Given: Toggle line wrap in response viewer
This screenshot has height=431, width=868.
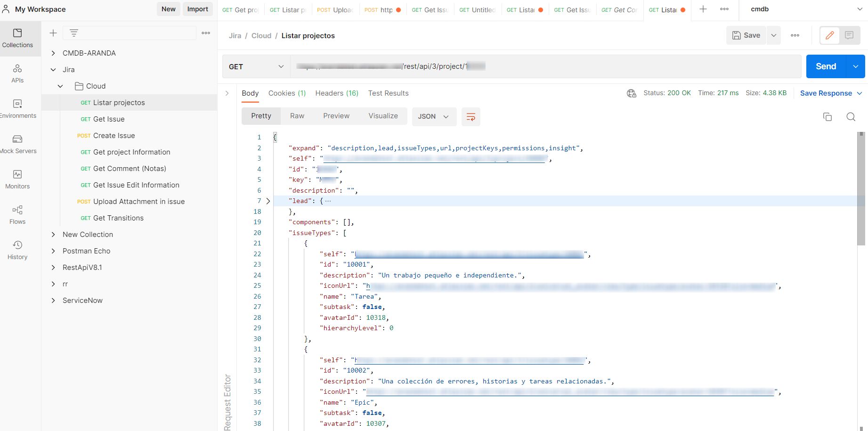Looking at the screenshot, I should click(471, 117).
